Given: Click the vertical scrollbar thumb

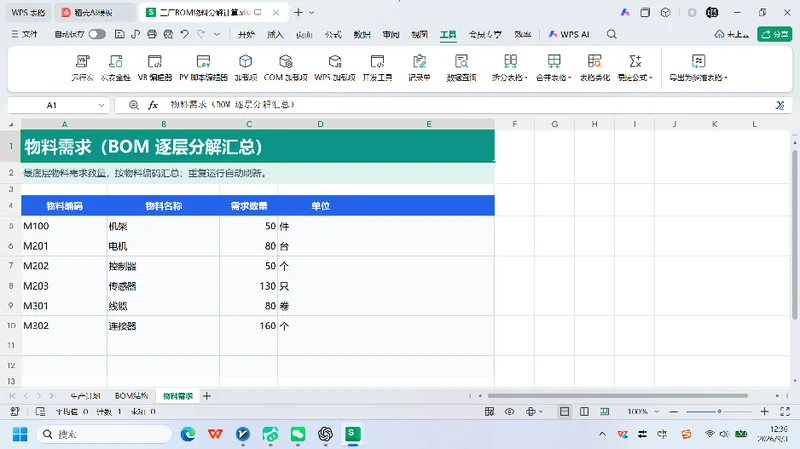Looking at the screenshot, I should click(794, 235).
